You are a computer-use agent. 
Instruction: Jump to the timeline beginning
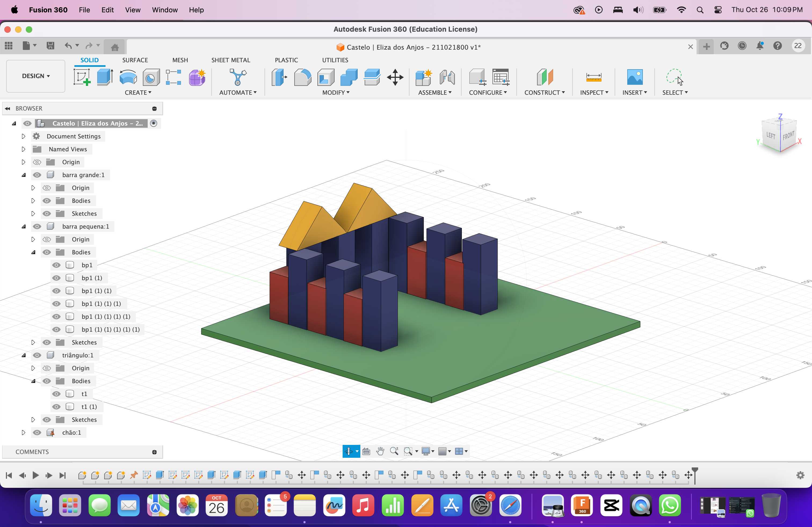pos(9,475)
